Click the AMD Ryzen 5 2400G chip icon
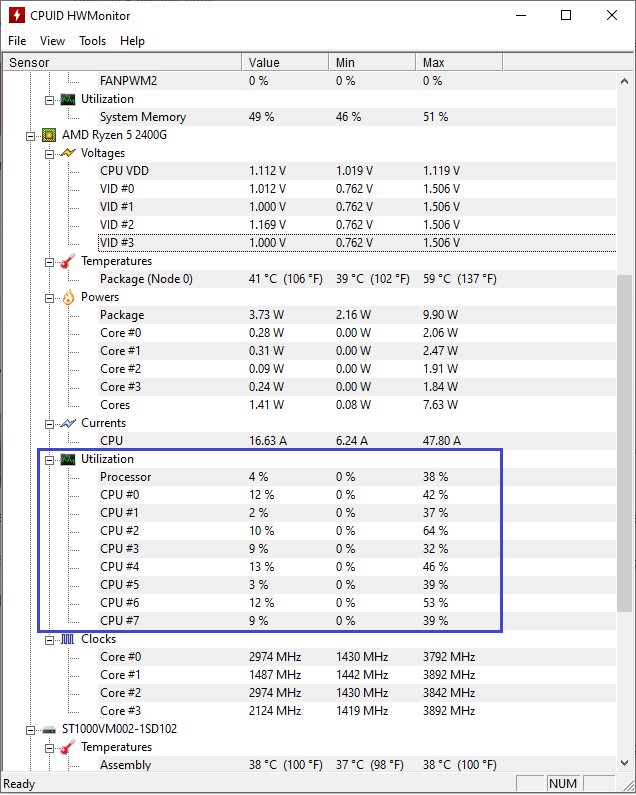636x795 pixels. [x=49, y=135]
